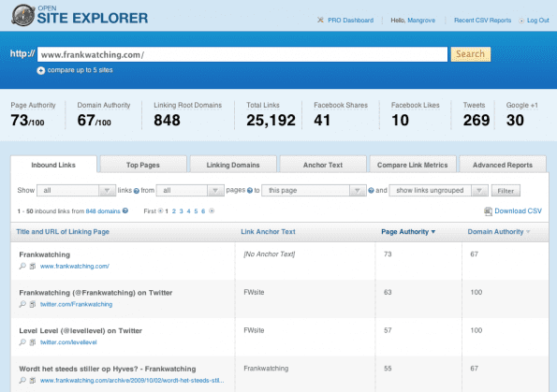Click the Facebook Shares metric label
The height and width of the screenshot is (392, 557).
pos(341,105)
